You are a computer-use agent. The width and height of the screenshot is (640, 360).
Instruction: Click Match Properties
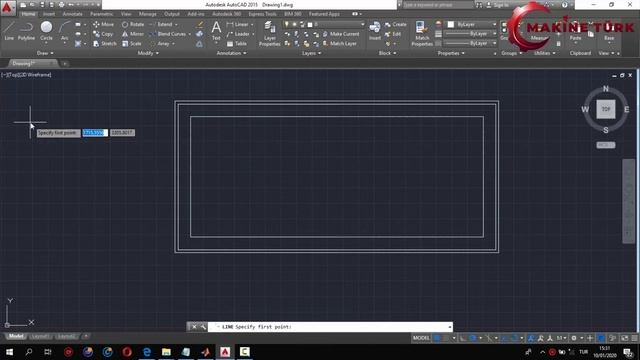point(422,33)
